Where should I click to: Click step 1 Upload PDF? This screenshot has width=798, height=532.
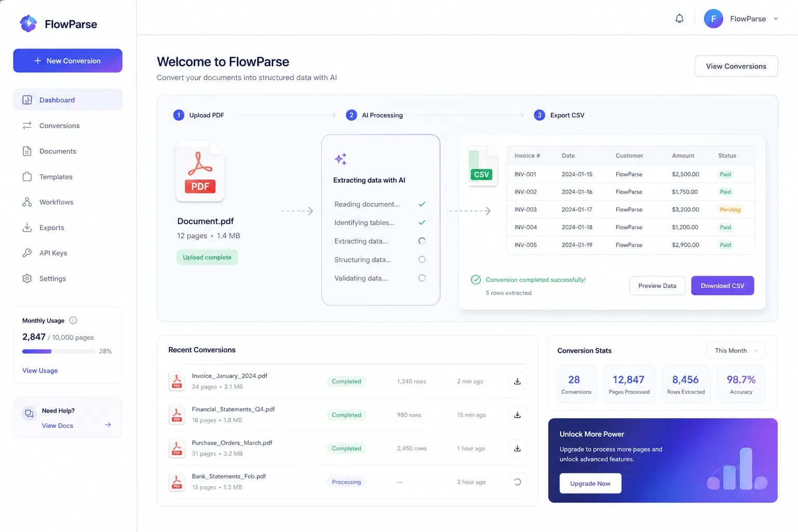[x=198, y=115]
